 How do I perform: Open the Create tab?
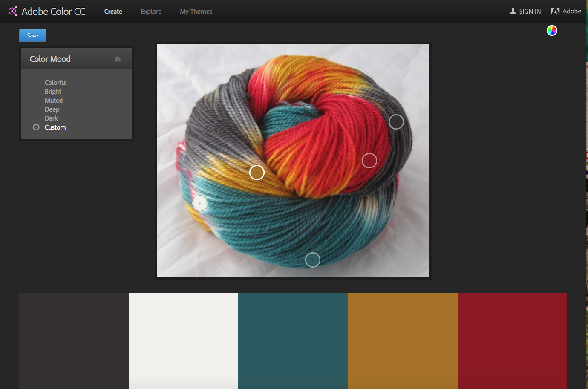(x=113, y=12)
